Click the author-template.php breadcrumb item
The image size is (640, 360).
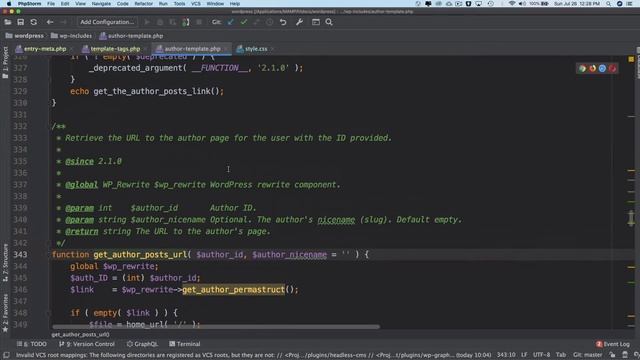coord(131,36)
